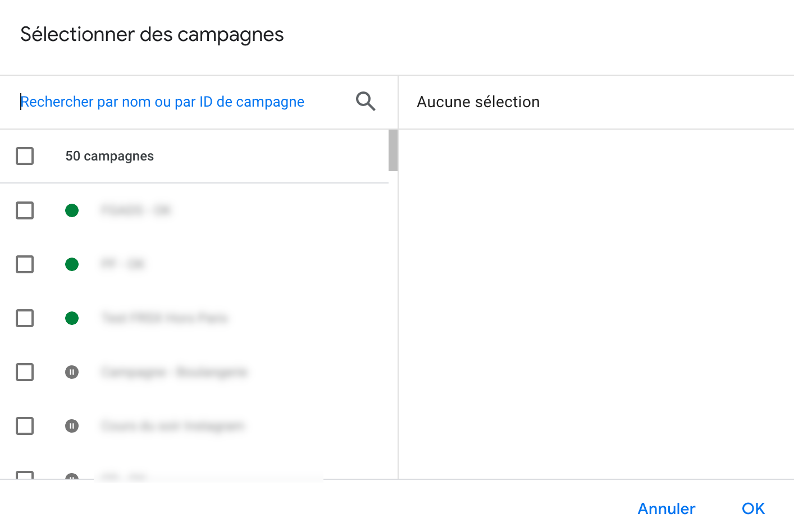This screenshot has width=794, height=532.
Task: Click the green status dot of the first campaign
Action: (72, 210)
